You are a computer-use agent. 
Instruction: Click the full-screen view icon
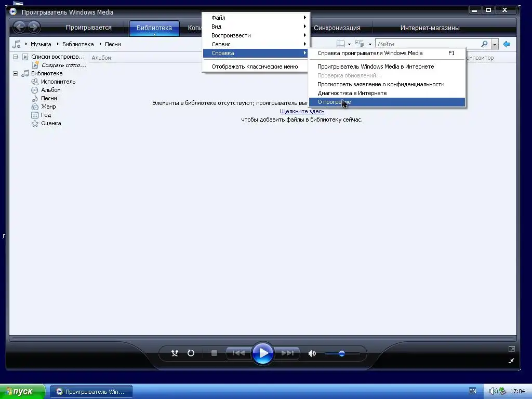point(512,349)
